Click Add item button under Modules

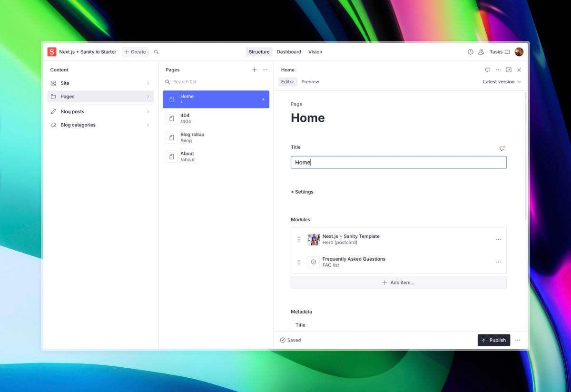[399, 283]
